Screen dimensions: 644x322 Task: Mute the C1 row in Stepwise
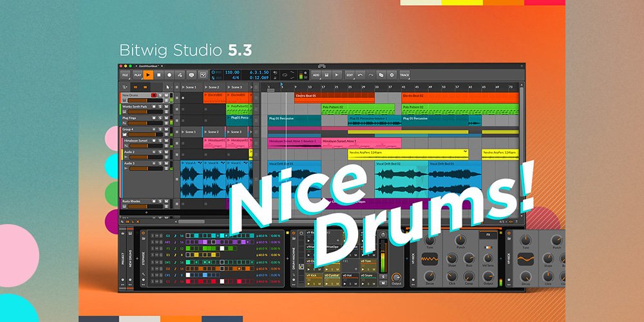click(157, 282)
